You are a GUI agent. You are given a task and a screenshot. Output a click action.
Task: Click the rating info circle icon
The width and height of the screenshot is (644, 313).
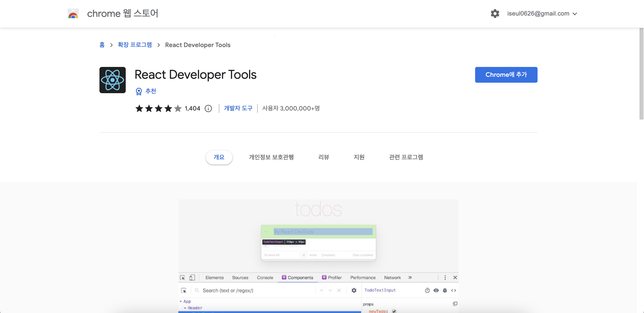[x=208, y=108]
